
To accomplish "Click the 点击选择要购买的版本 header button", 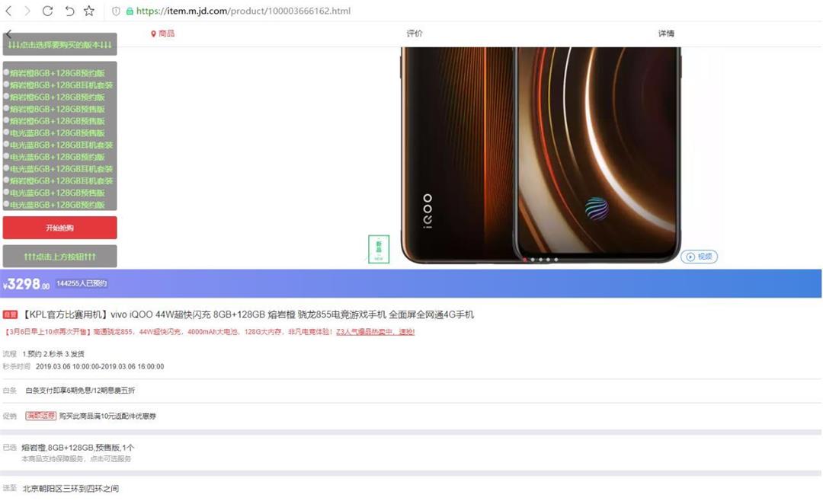I will point(60,44).
